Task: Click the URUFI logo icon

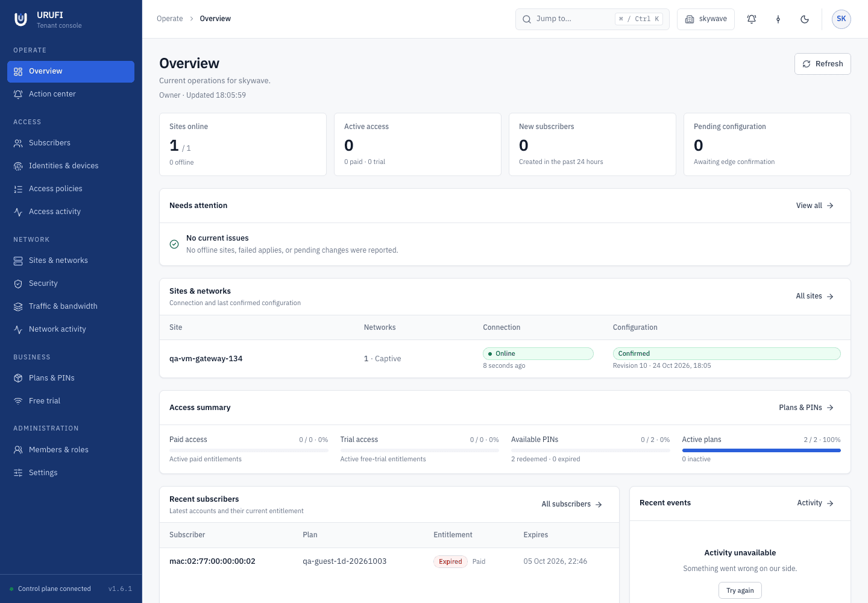Action: coord(21,19)
